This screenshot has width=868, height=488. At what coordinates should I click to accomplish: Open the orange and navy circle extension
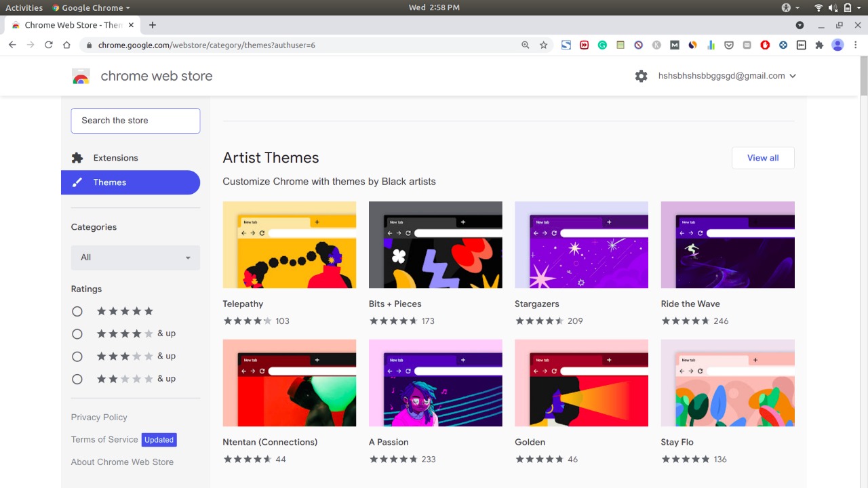[692, 45]
